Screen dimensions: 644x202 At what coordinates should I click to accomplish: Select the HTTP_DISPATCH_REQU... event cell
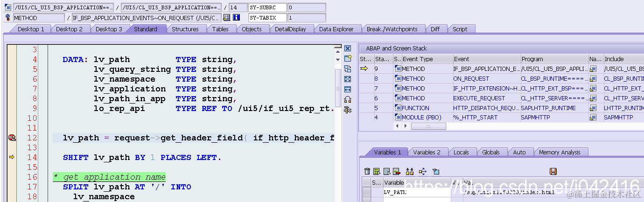(x=487, y=108)
